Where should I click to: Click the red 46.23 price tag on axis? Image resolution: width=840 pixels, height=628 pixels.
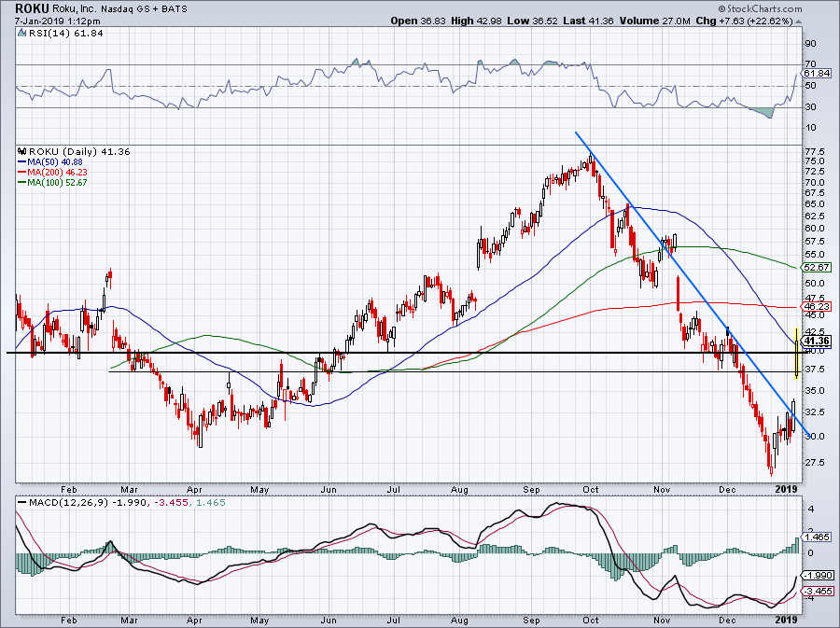pos(817,307)
